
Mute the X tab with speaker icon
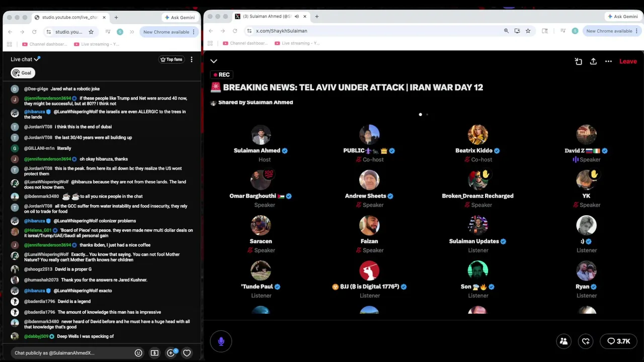click(x=297, y=17)
